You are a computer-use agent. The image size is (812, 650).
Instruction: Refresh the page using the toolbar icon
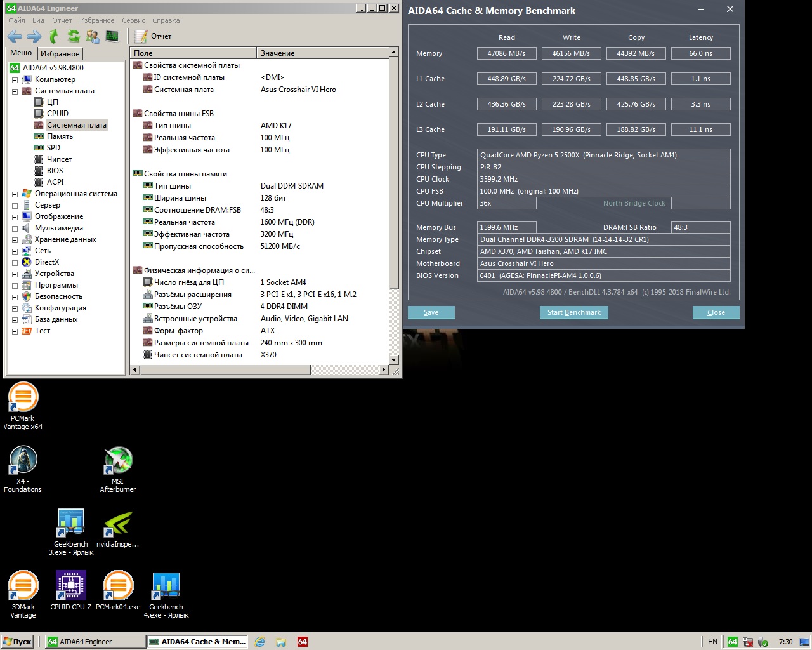74,36
